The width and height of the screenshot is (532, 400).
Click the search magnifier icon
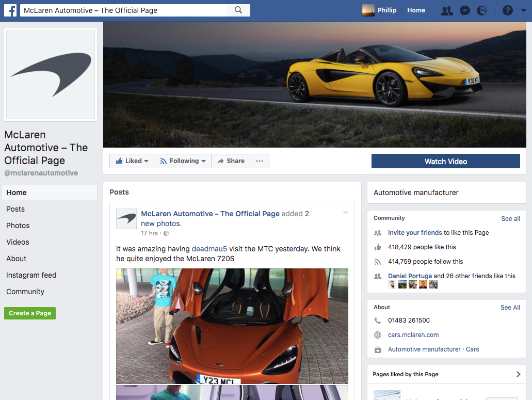coord(238,10)
